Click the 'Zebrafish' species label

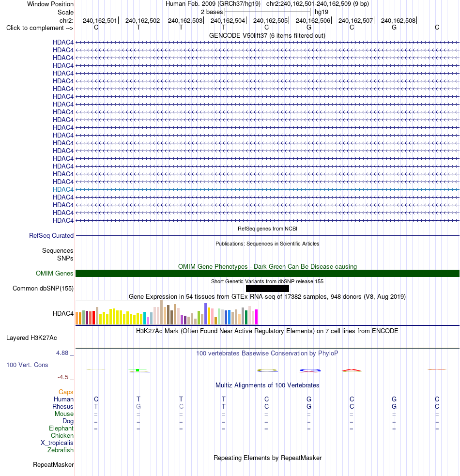coord(61,450)
